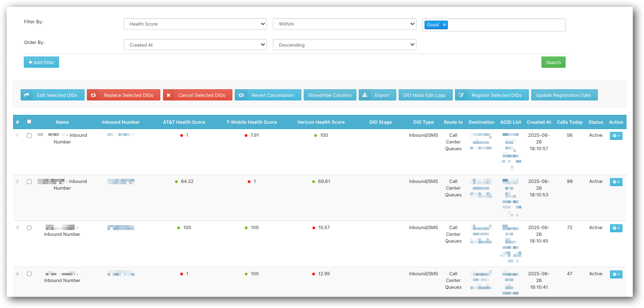Click the green Search button
Screen dimensions: 644x308
click(x=553, y=62)
